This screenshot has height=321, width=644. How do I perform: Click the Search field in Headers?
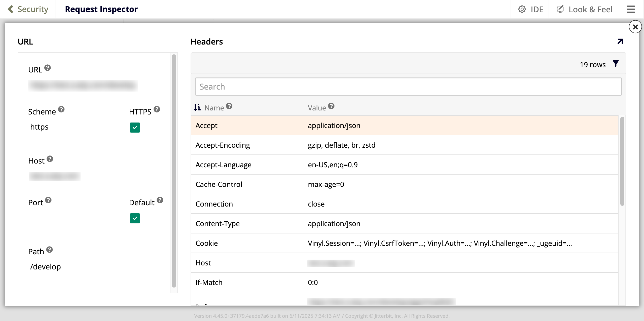408,87
